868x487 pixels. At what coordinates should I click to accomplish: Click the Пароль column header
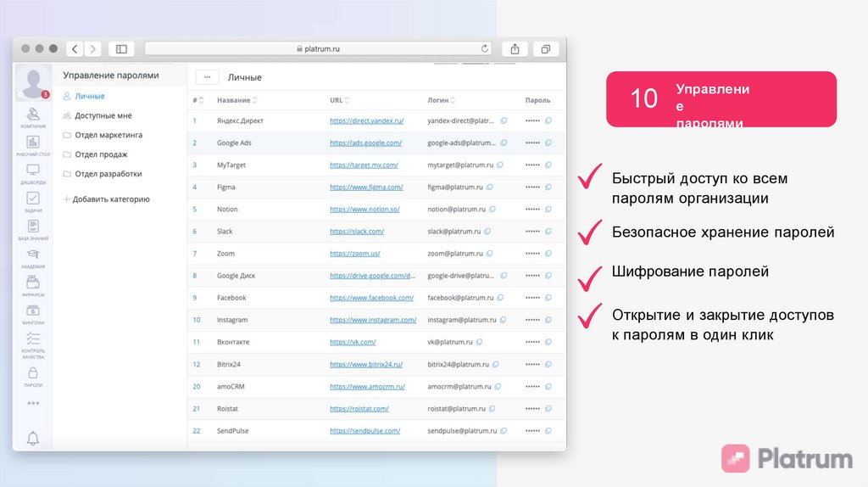point(537,100)
